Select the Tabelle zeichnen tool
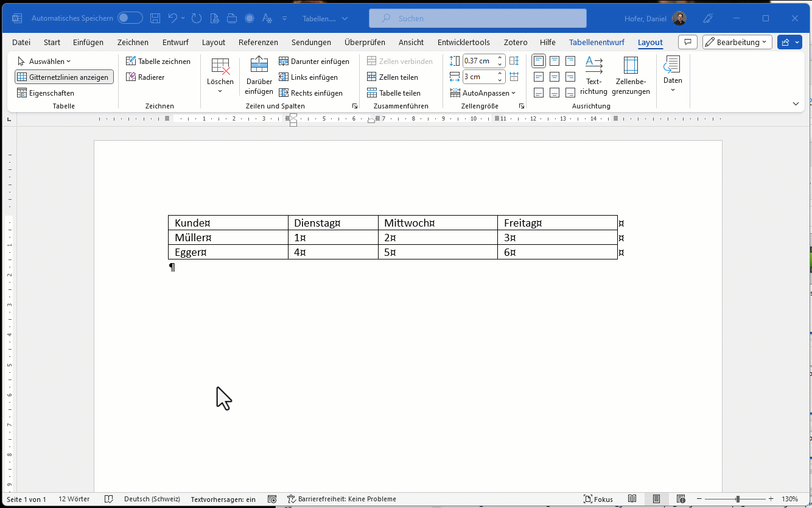The height and width of the screenshot is (508, 812). tap(158, 62)
